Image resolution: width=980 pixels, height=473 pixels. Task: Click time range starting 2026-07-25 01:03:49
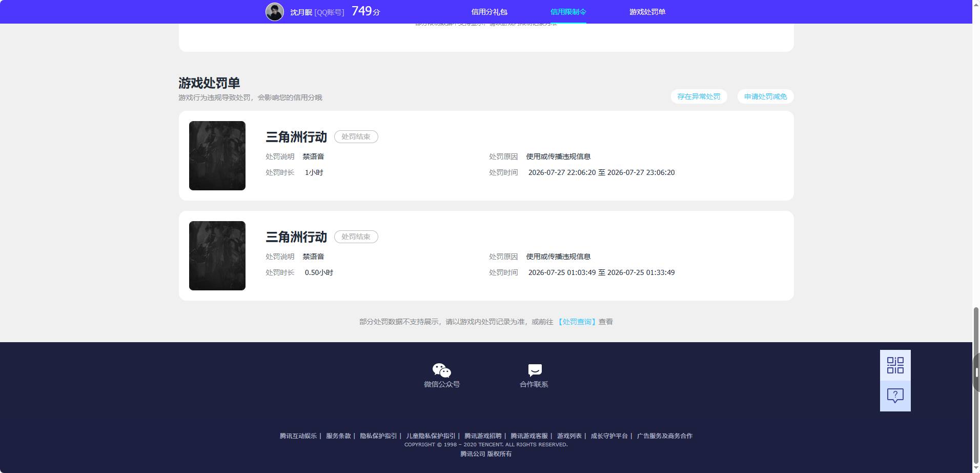(x=601, y=272)
